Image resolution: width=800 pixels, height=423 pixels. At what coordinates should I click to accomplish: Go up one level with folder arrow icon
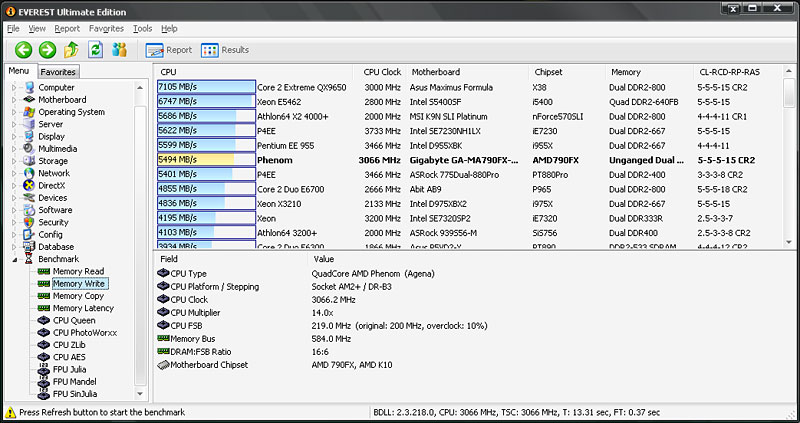pyautogui.click(x=71, y=50)
